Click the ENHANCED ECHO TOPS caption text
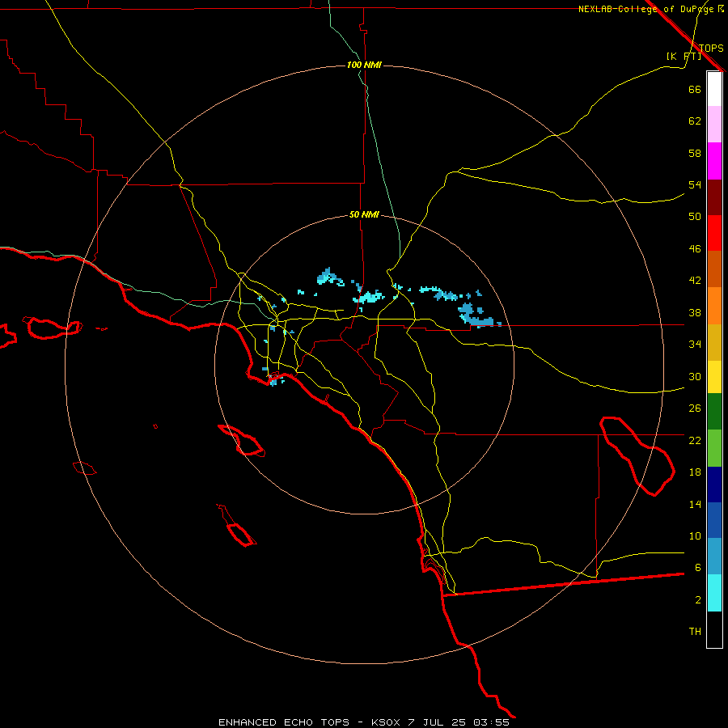The width and height of the screenshot is (728, 728). (284, 722)
